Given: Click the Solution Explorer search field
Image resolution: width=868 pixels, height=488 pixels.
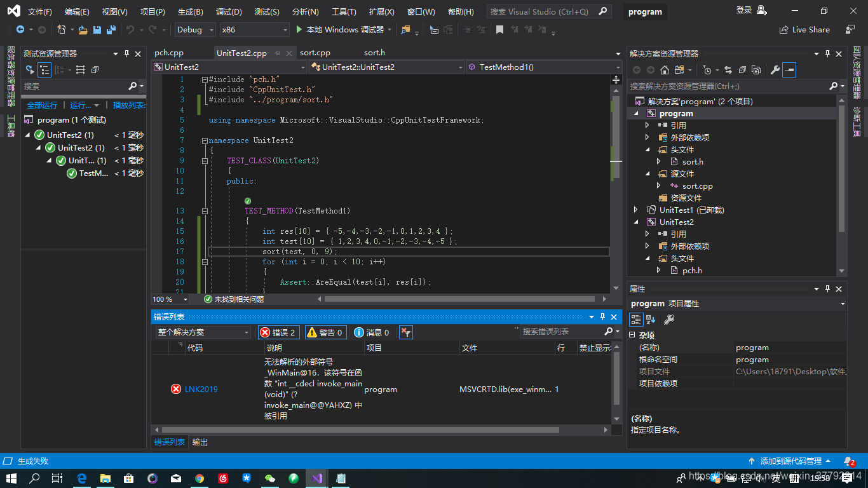Looking at the screenshot, I should pyautogui.click(x=737, y=86).
